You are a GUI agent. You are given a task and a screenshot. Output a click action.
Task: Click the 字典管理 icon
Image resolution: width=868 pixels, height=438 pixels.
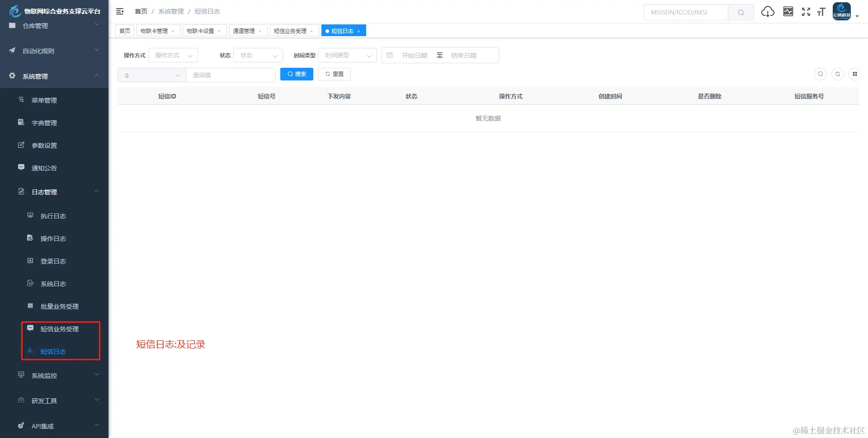(21, 122)
